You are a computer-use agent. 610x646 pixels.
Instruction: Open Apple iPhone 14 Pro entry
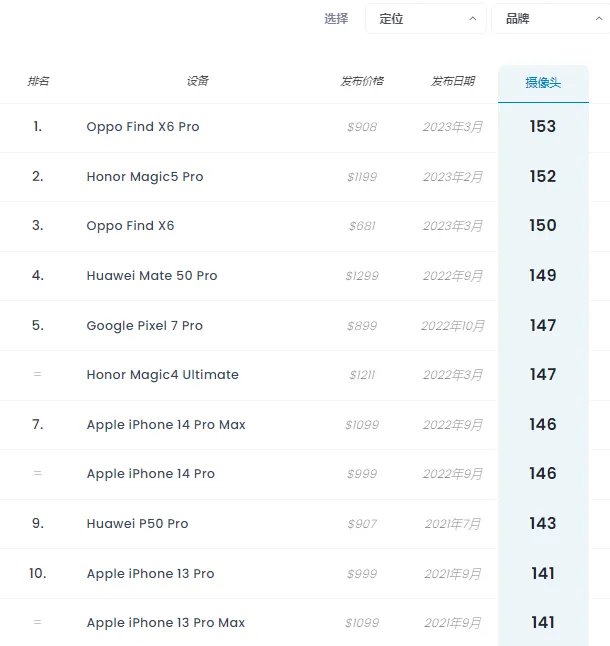coord(151,474)
